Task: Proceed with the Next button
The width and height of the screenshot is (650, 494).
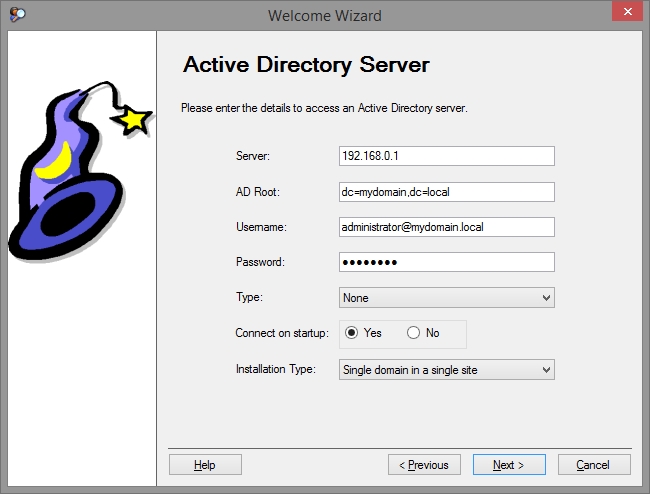Action: pos(509,465)
